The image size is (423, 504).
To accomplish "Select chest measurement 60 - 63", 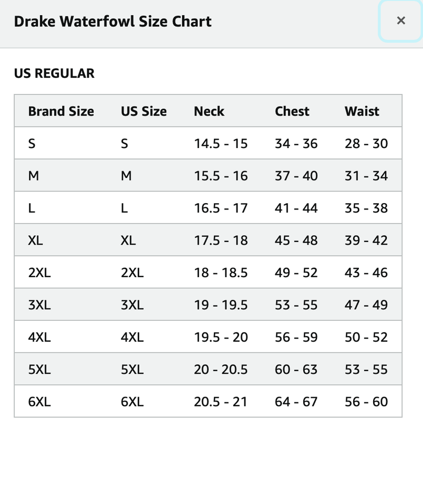I will tap(296, 370).
